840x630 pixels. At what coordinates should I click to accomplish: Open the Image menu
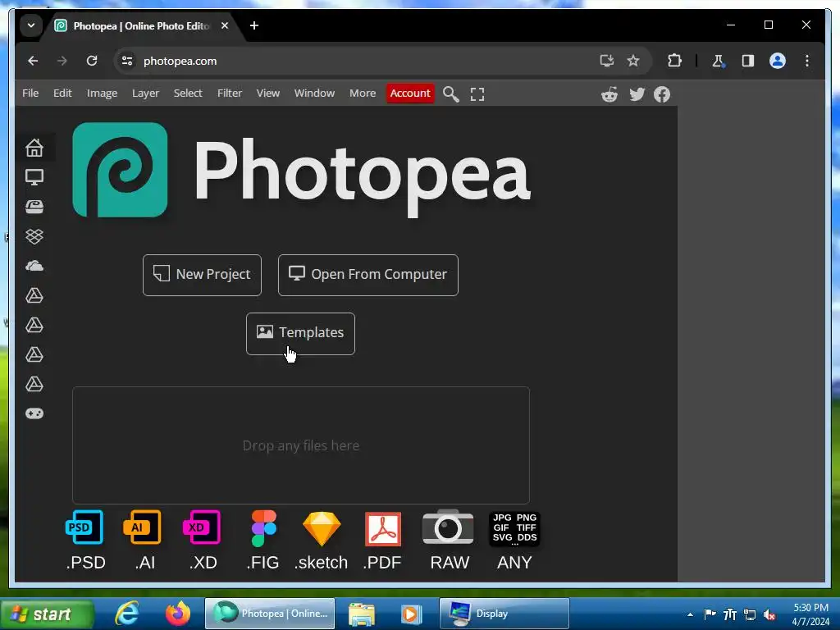(102, 94)
